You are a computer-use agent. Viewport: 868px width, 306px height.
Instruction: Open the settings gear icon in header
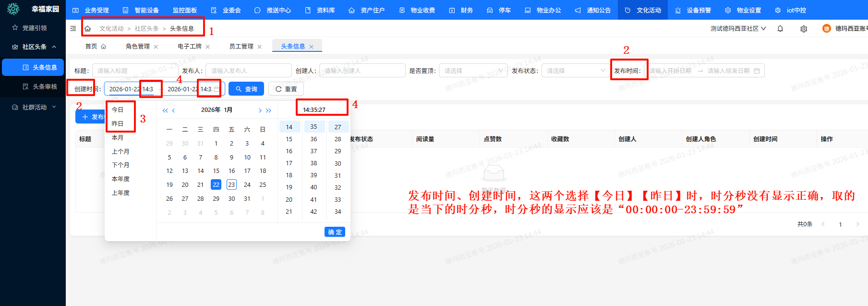point(804,29)
